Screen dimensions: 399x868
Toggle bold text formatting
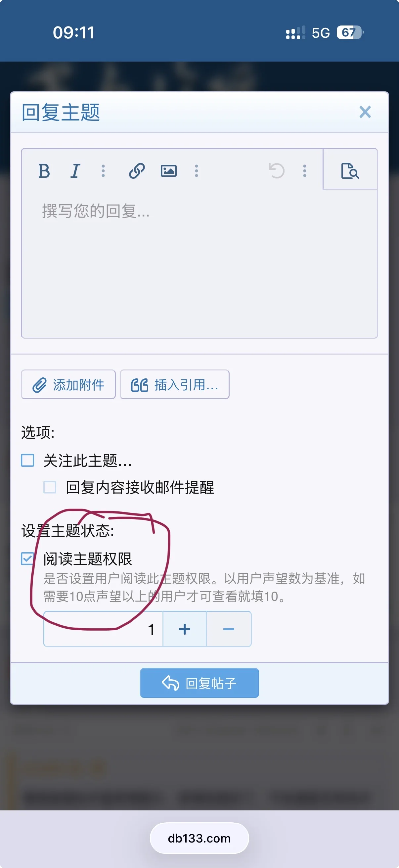pos(44,171)
